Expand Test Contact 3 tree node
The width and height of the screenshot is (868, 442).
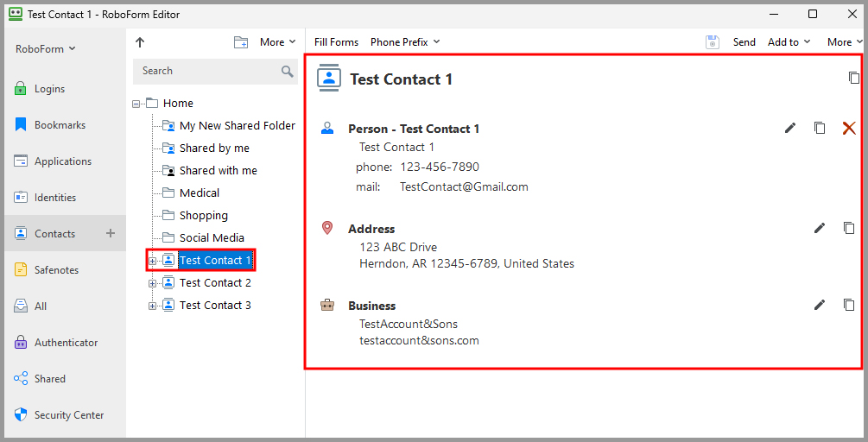[x=153, y=306]
